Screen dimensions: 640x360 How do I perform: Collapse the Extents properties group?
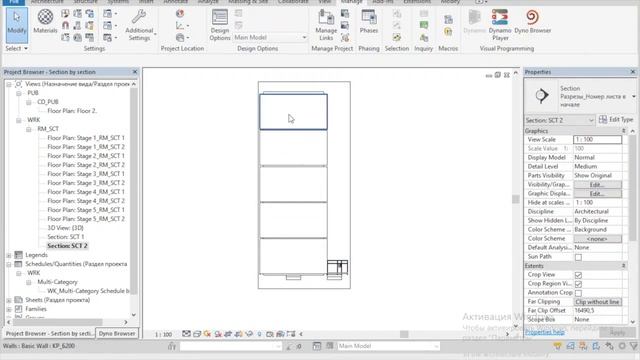point(624,266)
